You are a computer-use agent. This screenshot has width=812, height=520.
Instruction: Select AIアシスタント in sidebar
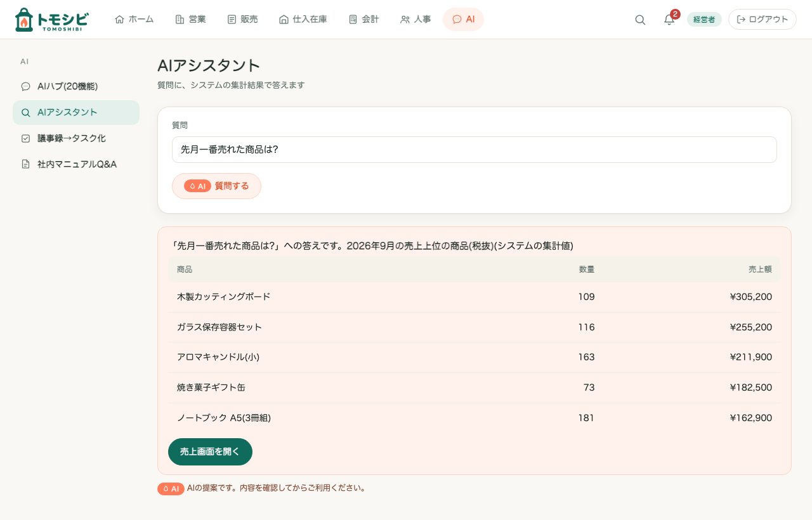point(76,112)
